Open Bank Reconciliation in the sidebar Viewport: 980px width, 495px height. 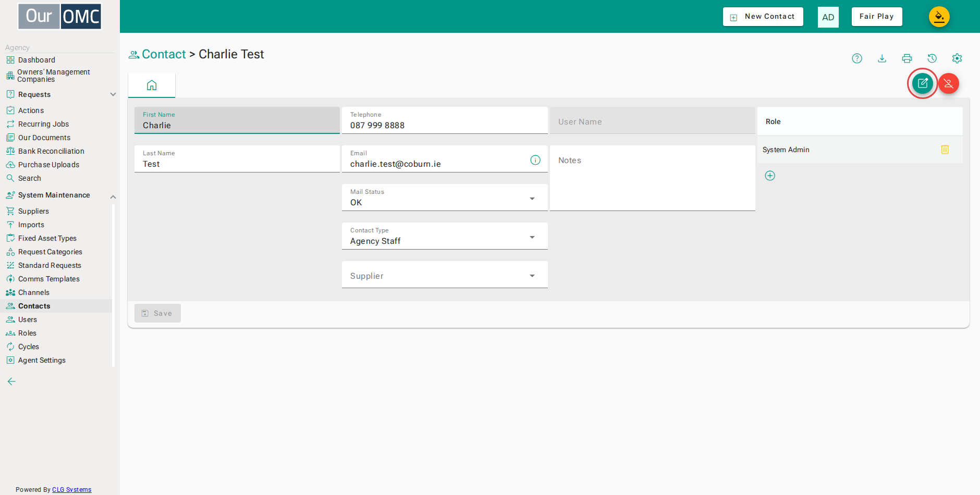click(x=51, y=151)
